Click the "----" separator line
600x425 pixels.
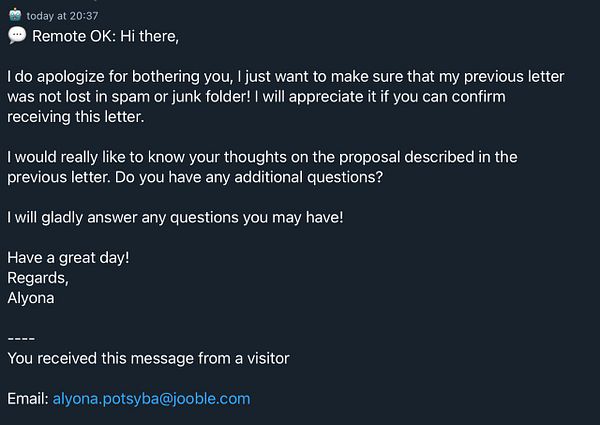21,337
